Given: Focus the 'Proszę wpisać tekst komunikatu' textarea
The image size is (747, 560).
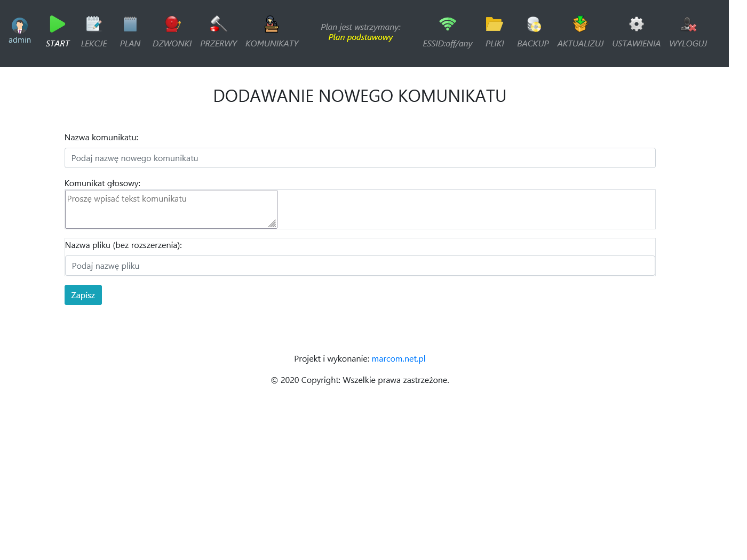Looking at the screenshot, I should coord(171,209).
